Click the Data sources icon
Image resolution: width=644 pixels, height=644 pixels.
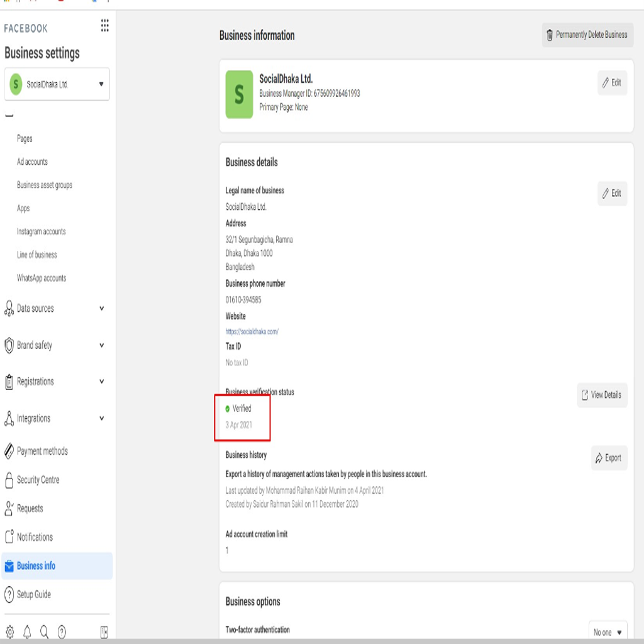pyautogui.click(x=9, y=308)
